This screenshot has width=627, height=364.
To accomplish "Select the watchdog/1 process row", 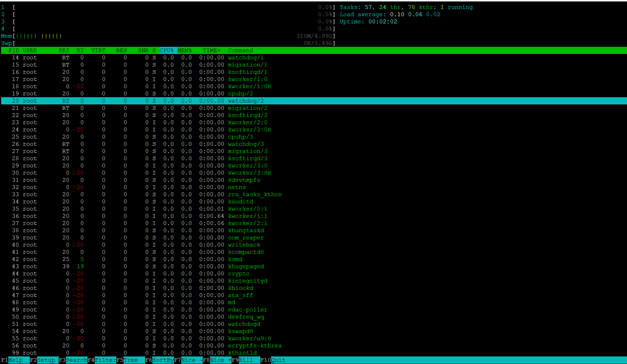I will (314, 58).
